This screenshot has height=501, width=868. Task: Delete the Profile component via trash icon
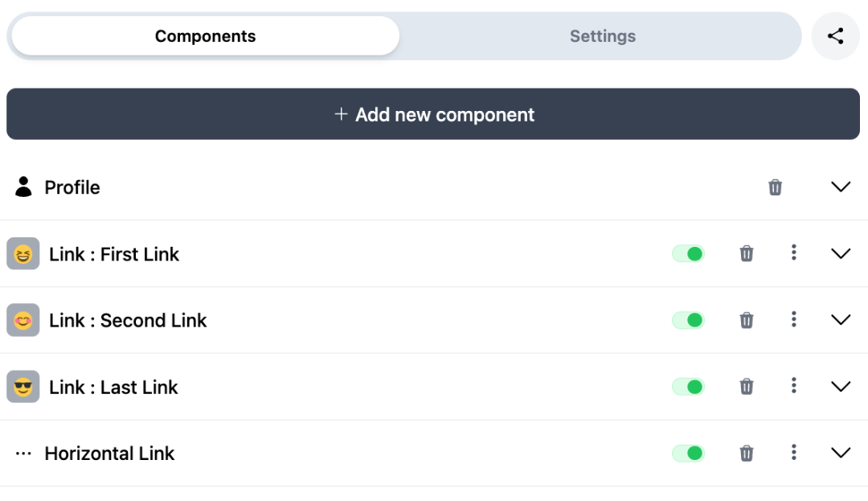pyautogui.click(x=775, y=187)
